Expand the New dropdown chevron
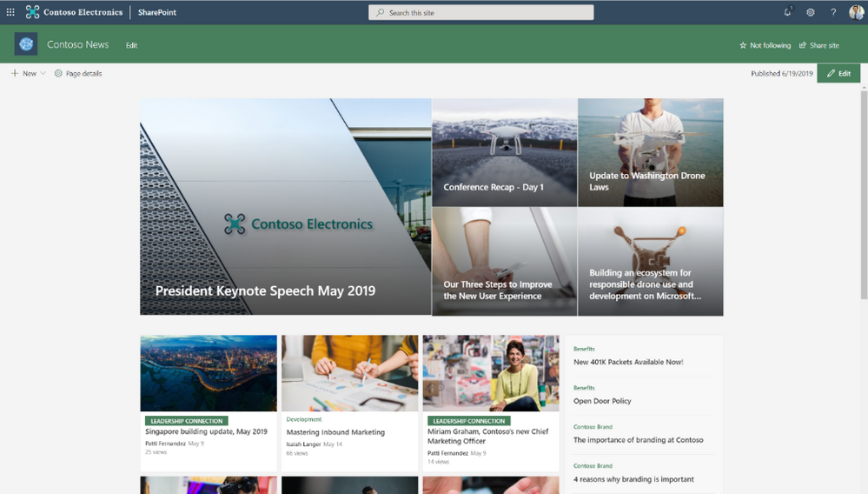 (43, 73)
